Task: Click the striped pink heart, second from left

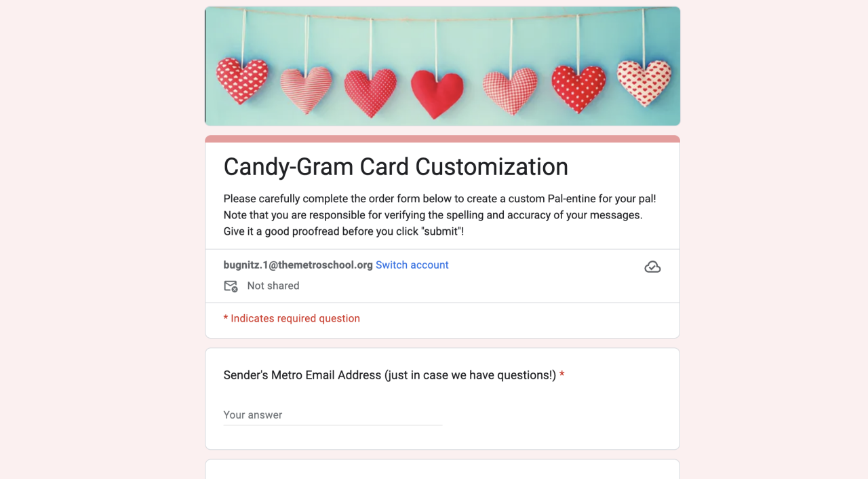Action: [306, 90]
